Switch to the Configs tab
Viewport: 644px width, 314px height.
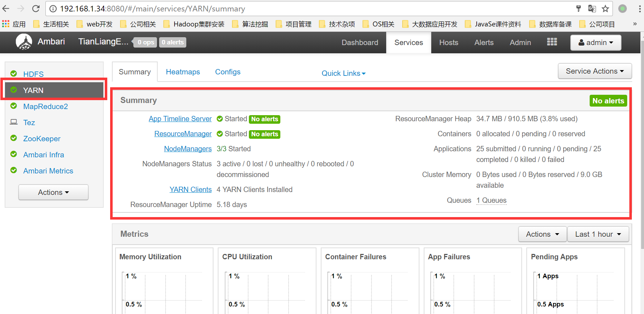pos(228,72)
